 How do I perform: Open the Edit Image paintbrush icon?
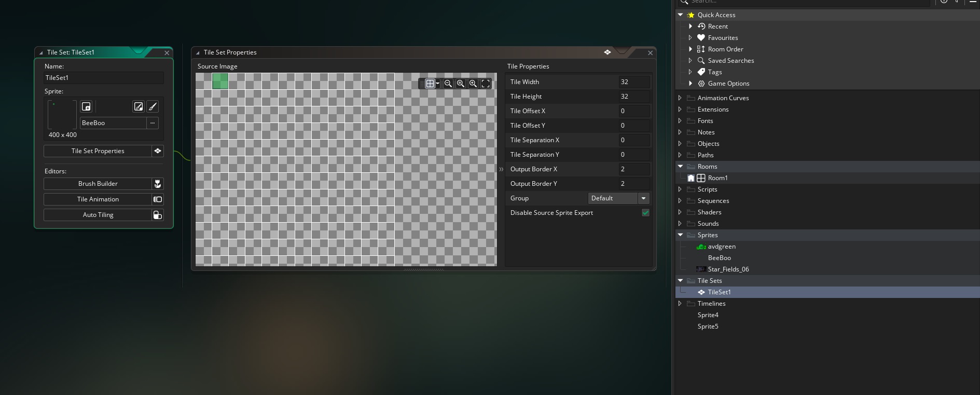click(153, 106)
